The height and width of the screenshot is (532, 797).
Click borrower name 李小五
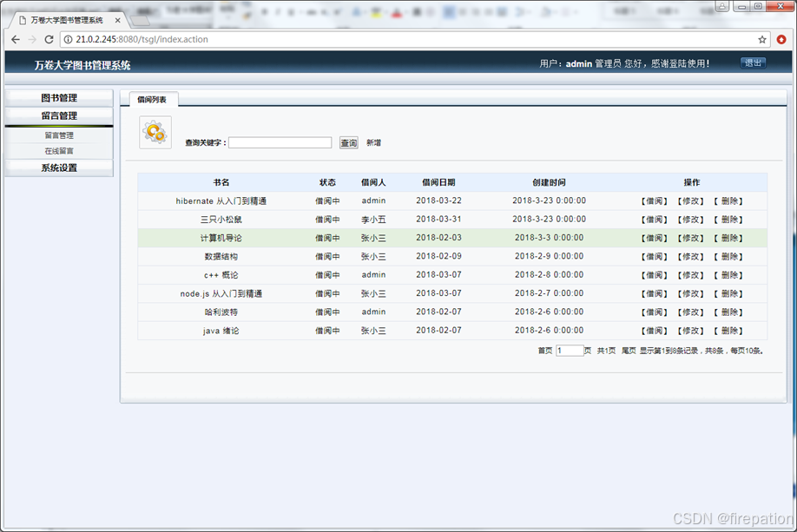point(373,220)
